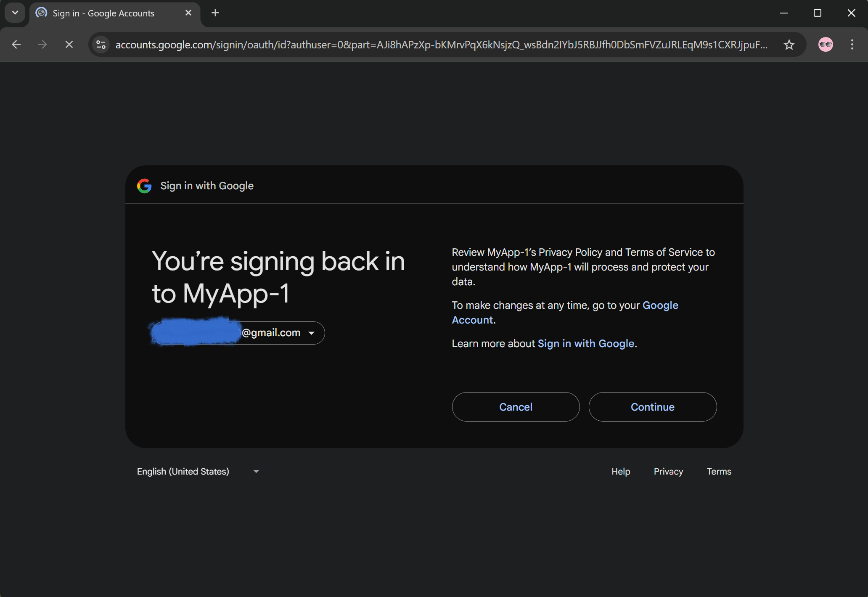The image size is (868, 597).
Task: Open the Google Account link
Action: pos(565,313)
